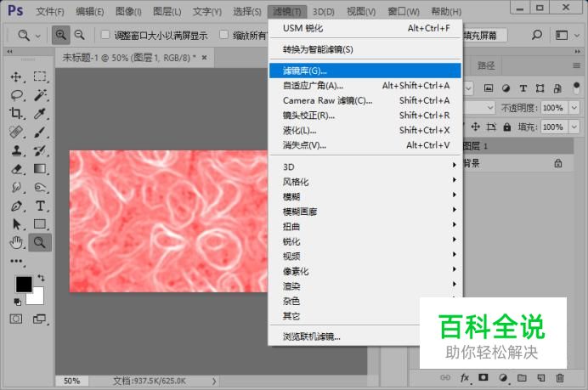Select the Eyedropper tool
This screenshot has height=390, width=588.
(x=40, y=113)
